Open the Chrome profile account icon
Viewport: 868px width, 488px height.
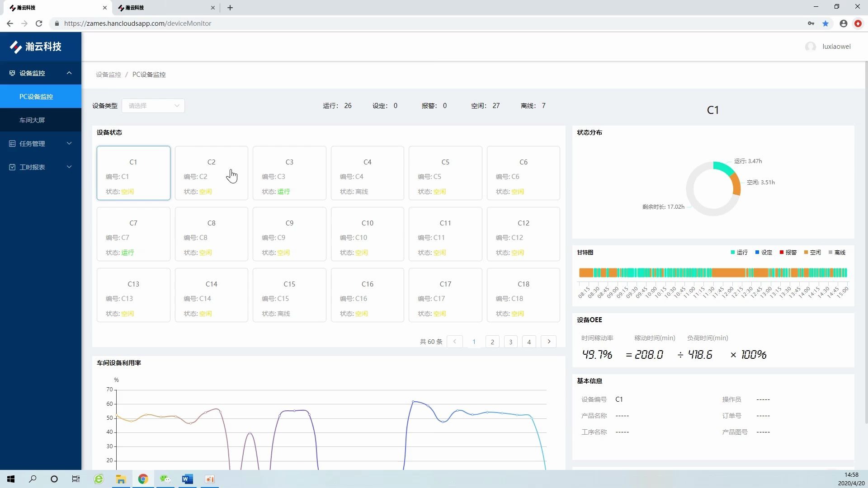coord(844,23)
